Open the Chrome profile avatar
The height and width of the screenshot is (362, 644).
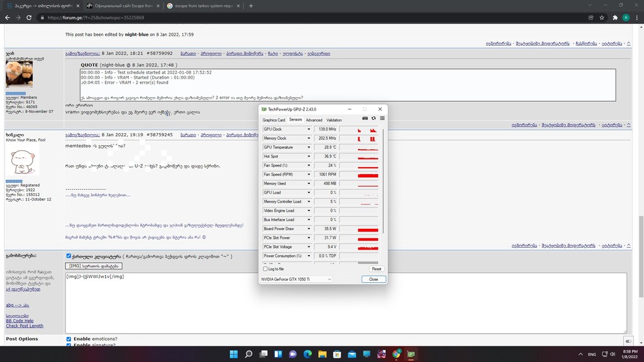click(x=626, y=18)
